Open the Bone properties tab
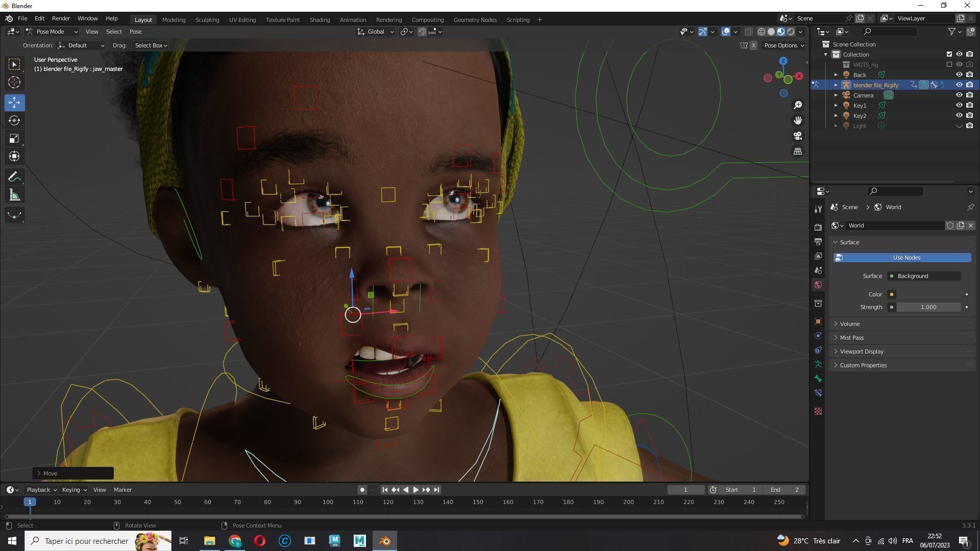The image size is (980, 551). (818, 379)
